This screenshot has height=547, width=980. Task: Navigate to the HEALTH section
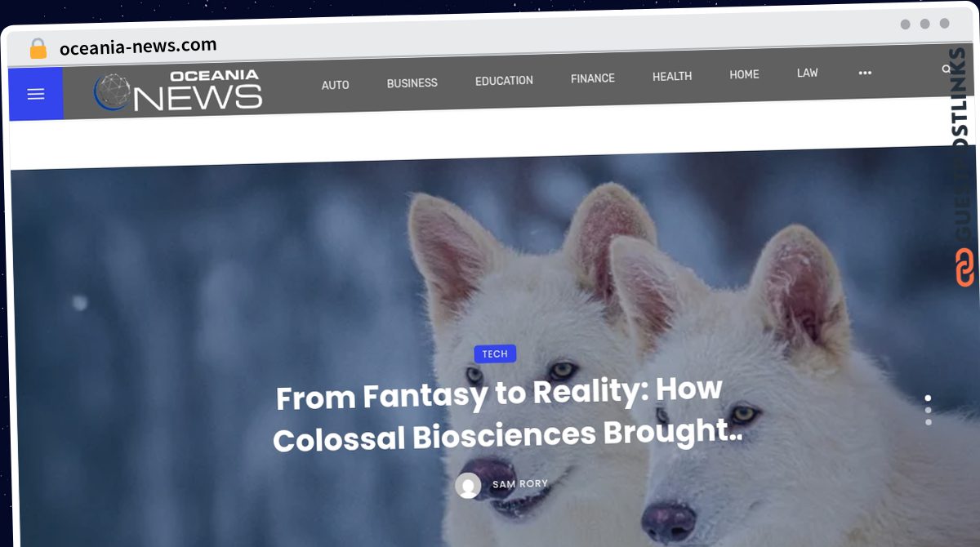(672, 76)
